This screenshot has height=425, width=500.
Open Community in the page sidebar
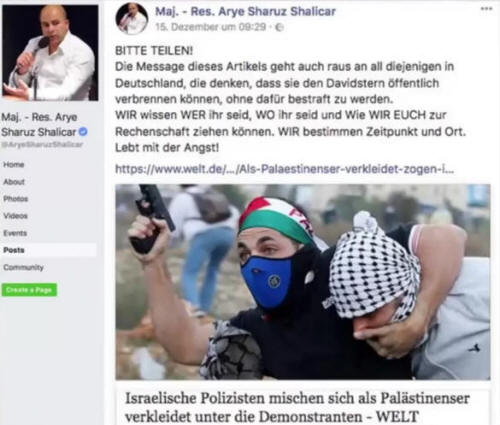pos(23,267)
